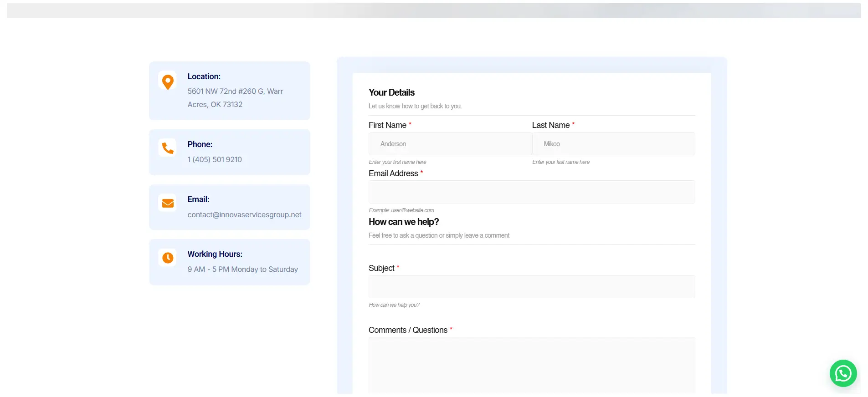Click the orange working hours clock icon
This screenshot has width=868, height=397.
[168, 258]
